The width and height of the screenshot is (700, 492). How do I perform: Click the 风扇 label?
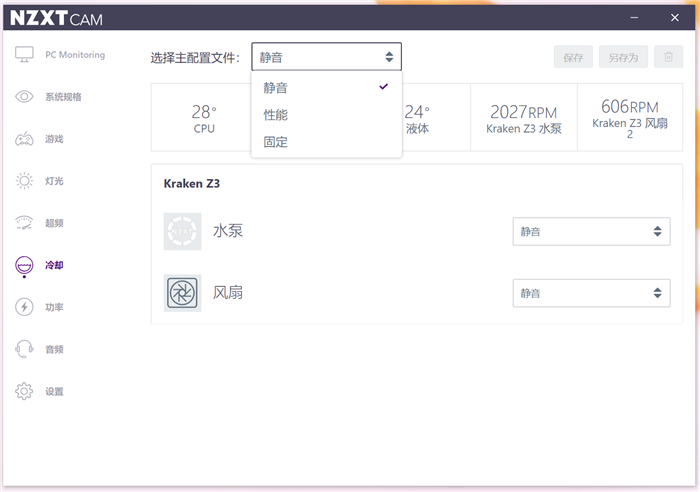click(228, 292)
